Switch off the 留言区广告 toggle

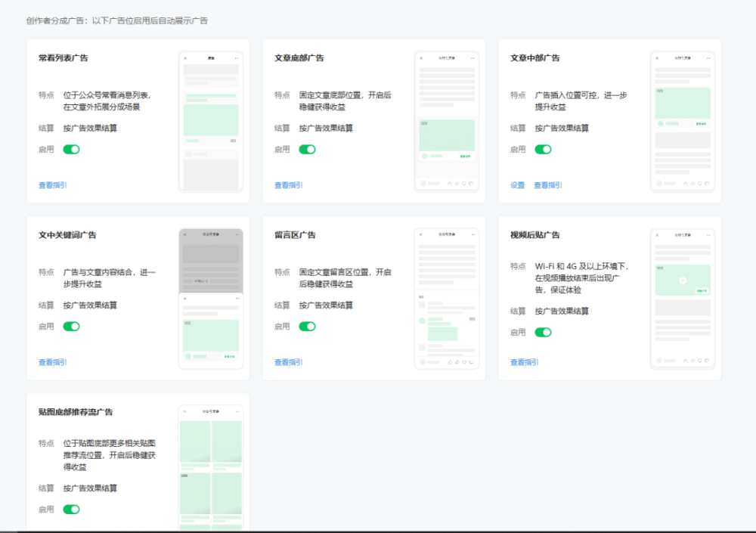pyautogui.click(x=307, y=327)
